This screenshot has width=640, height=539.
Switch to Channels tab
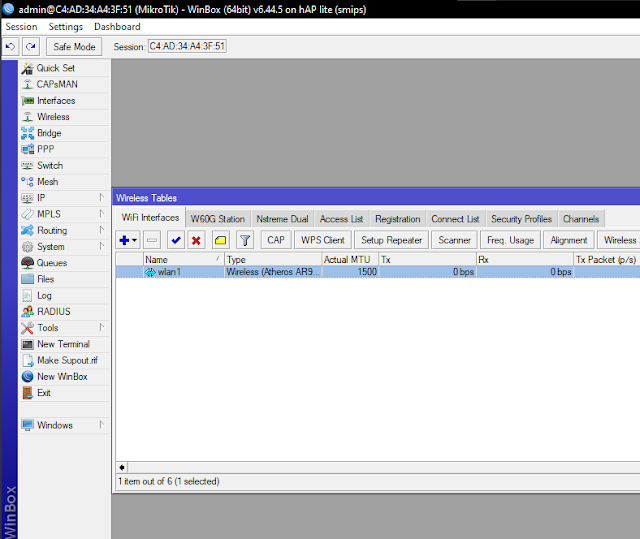click(581, 219)
